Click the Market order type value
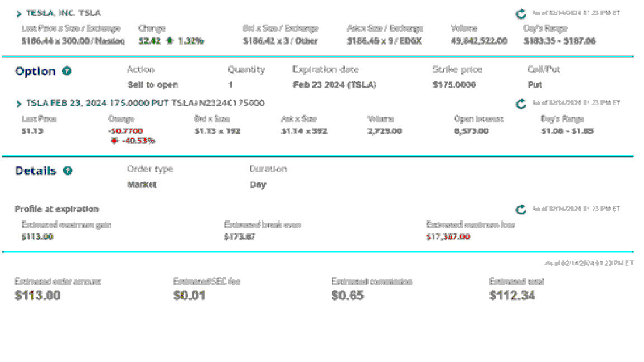 pos(142,185)
